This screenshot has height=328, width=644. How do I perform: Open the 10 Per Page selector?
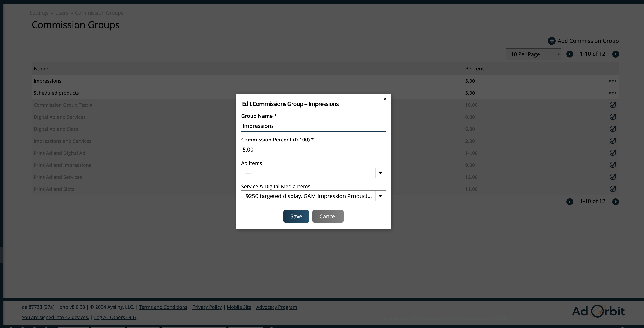point(533,54)
